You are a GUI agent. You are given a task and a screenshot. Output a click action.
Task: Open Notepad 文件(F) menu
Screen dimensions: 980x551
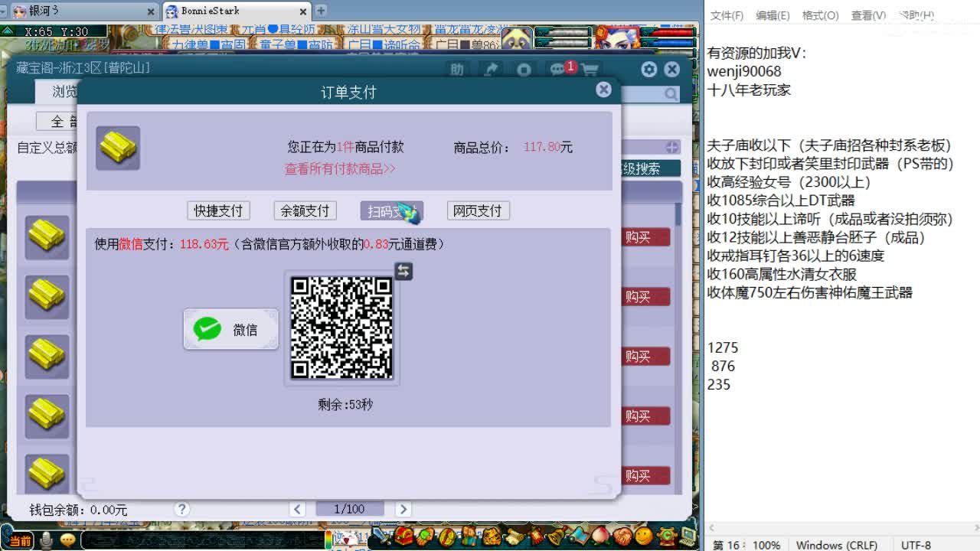coord(727,15)
